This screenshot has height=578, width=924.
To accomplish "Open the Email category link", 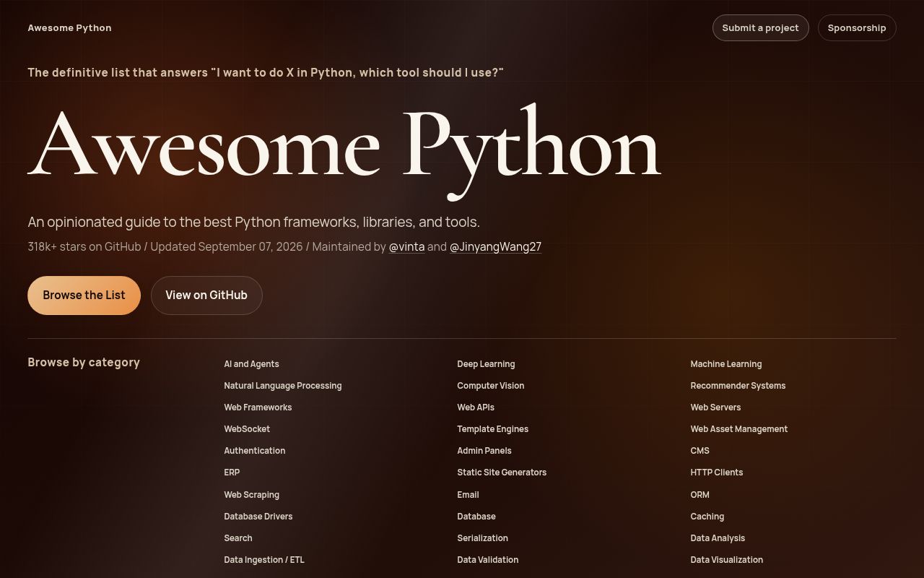I will click(x=468, y=495).
